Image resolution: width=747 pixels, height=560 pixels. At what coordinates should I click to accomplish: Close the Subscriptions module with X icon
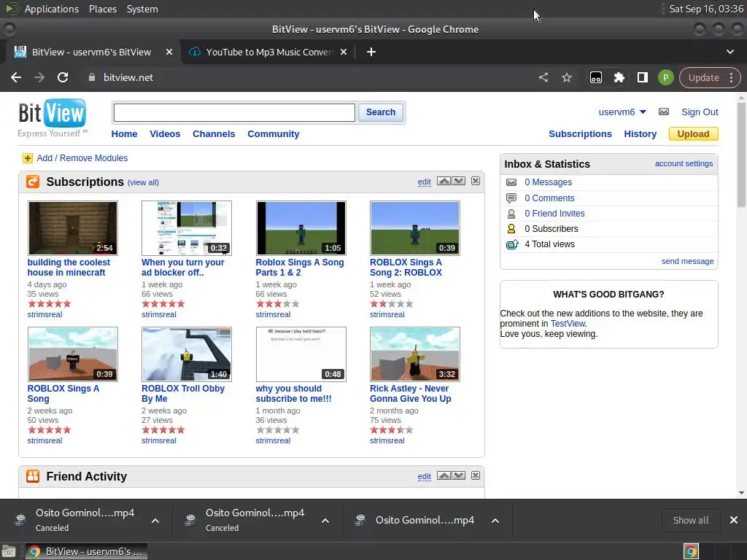pos(476,181)
